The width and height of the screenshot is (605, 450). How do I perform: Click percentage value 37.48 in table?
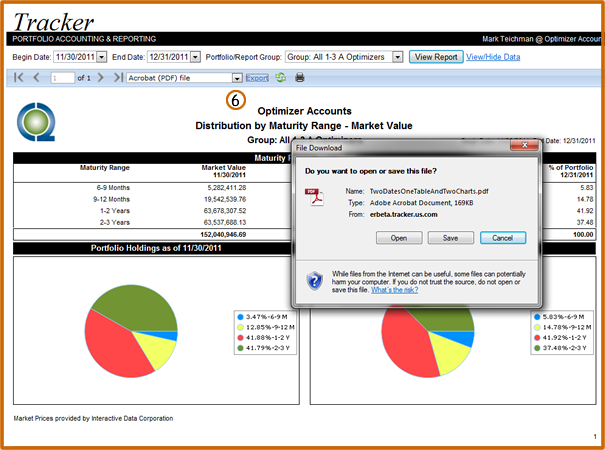point(585,222)
